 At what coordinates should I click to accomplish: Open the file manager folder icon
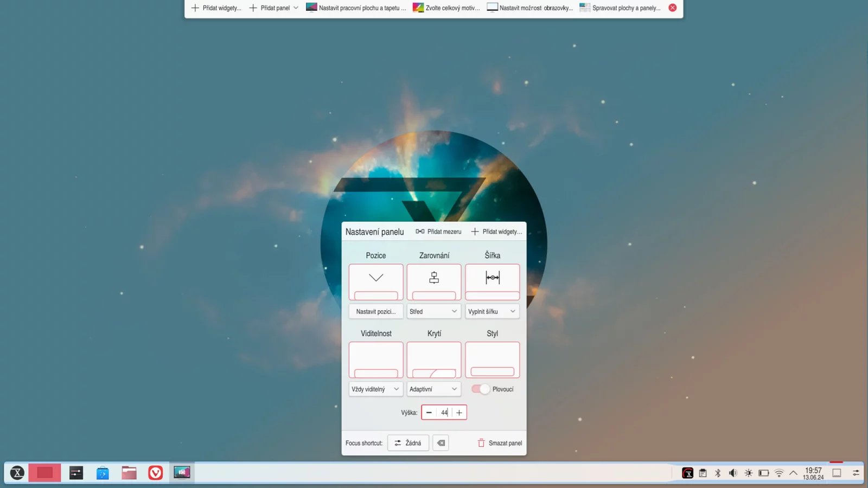coord(129,473)
